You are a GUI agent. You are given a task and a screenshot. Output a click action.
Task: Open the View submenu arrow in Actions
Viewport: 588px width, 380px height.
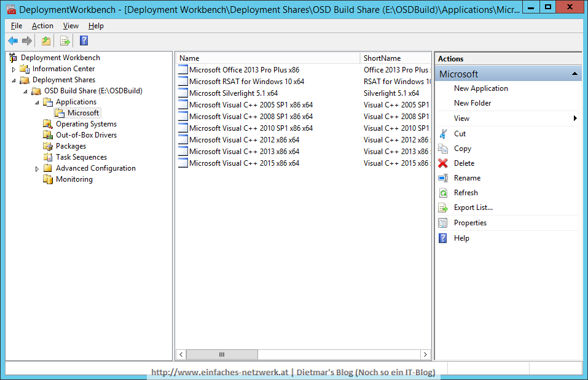575,118
